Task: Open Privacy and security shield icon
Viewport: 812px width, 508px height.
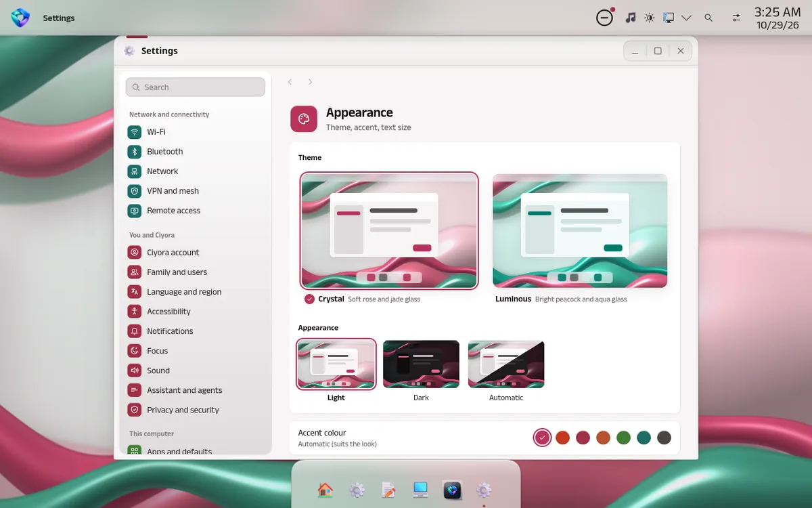Action: [135, 410]
